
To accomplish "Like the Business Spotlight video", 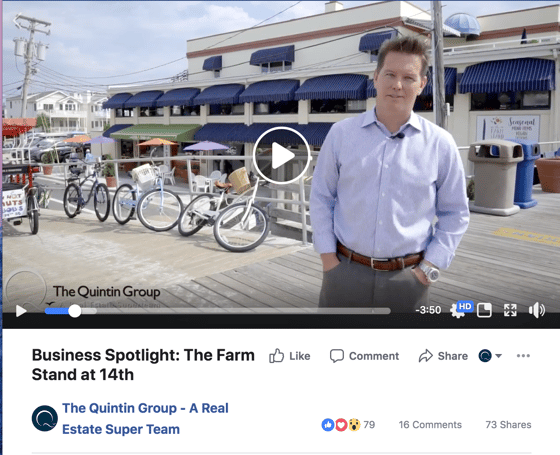I will (x=290, y=356).
